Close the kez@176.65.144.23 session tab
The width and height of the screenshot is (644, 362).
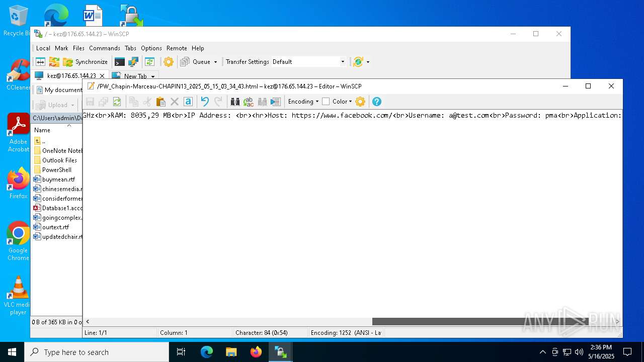click(102, 76)
